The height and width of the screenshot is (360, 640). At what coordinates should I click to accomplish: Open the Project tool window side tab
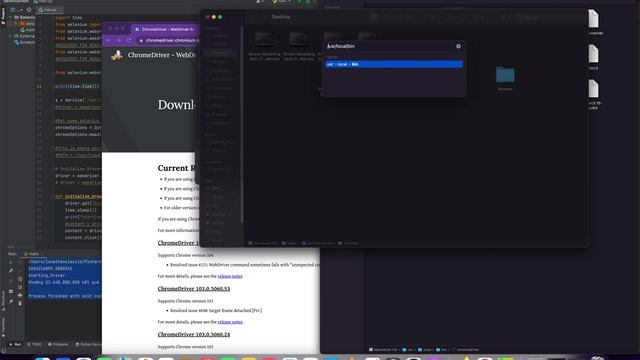[x=3, y=16]
